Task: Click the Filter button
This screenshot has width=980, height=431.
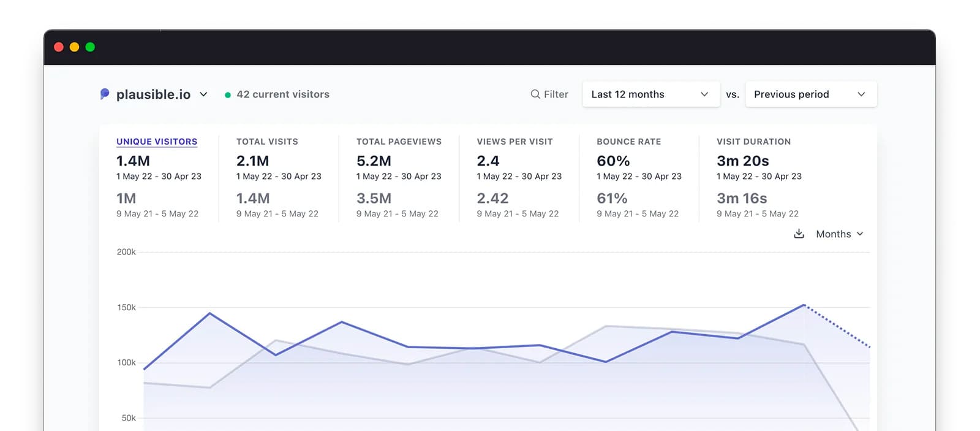Action: point(549,94)
